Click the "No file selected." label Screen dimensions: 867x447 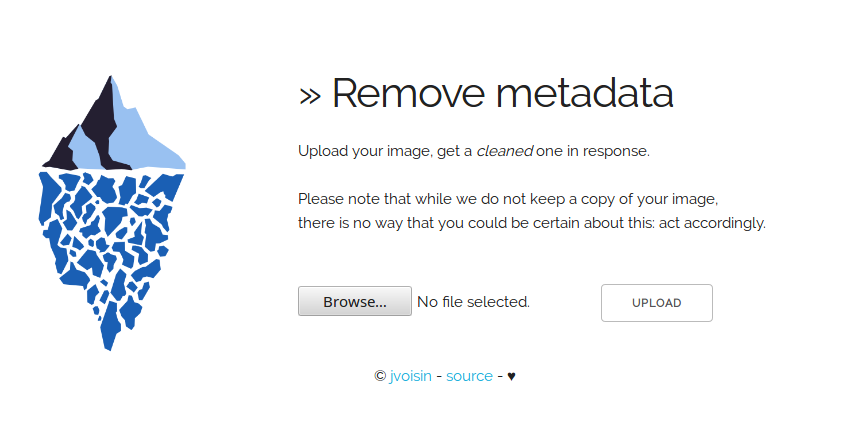point(473,301)
